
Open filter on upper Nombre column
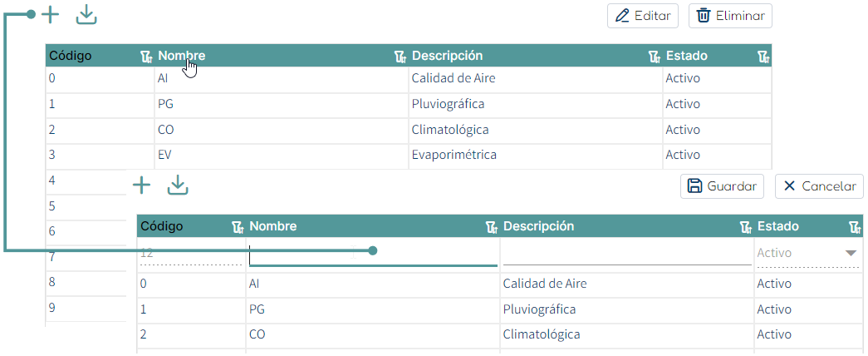click(x=400, y=56)
